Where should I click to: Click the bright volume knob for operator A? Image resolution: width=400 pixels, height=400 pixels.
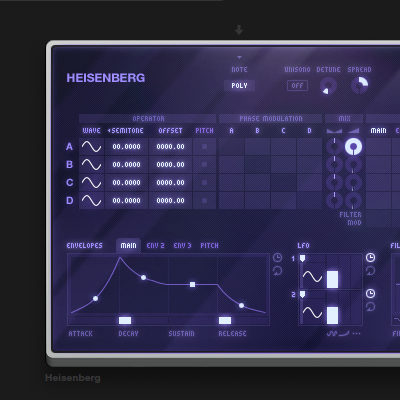tap(353, 147)
